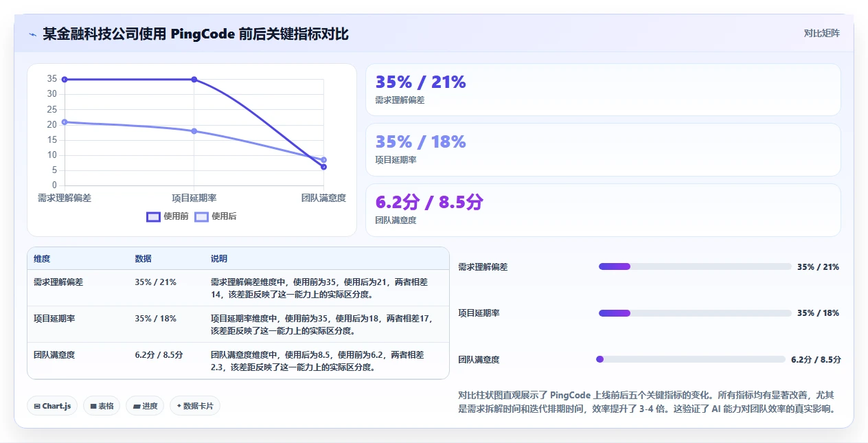This screenshot has height=443, width=868.
Task: Click the 进度 tag
Action: [x=145, y=406]
